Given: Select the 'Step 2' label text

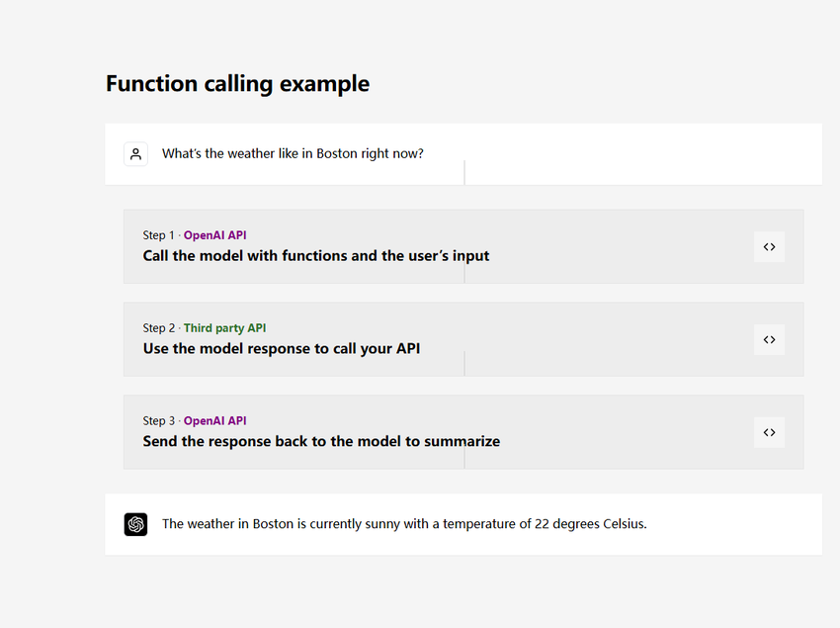Looking at the screenshot, I should (x=158, y=328).
